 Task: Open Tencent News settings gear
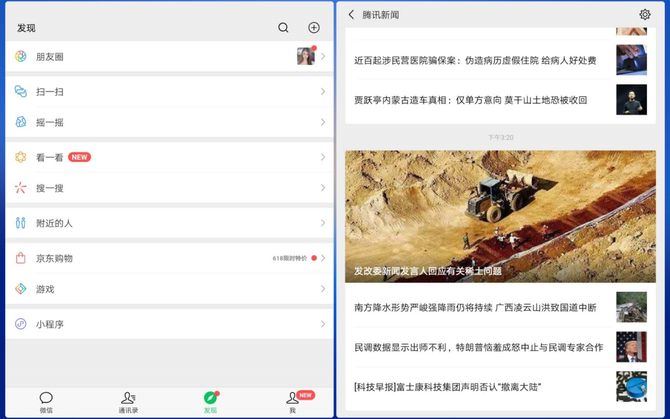(645, 15)
